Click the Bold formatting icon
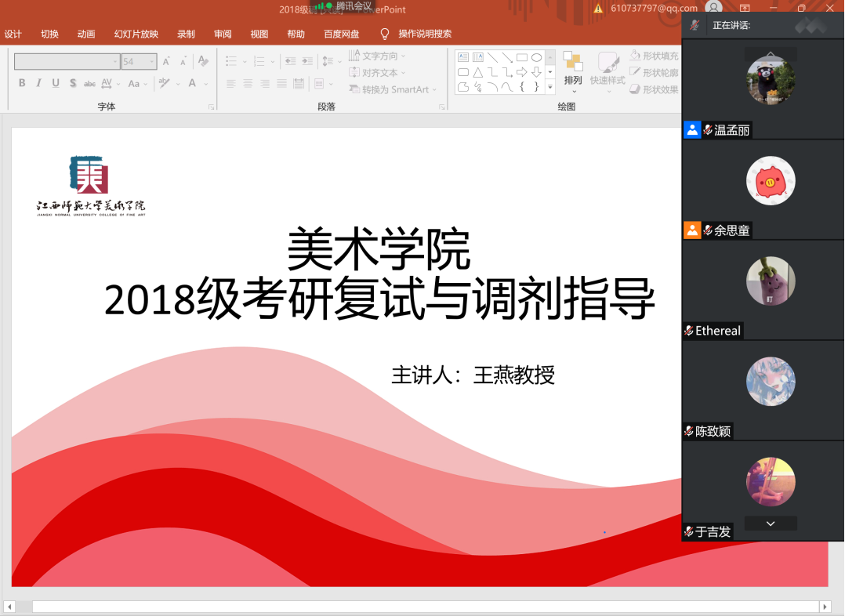The height and width of the screenshot is (616, 845). pos(22,83)
